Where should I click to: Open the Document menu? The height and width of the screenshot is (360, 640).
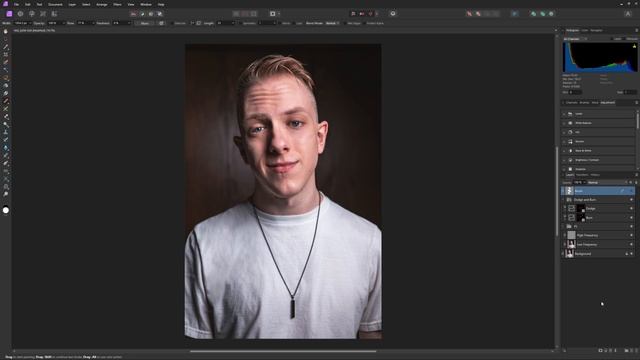(55, 4)
